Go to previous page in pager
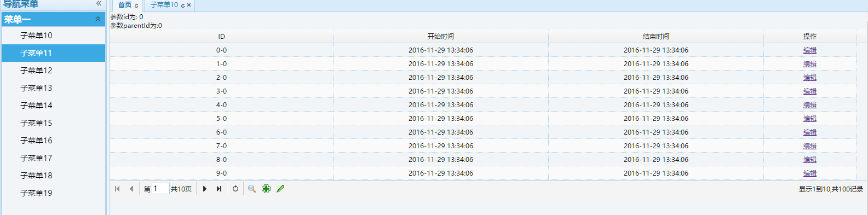 coord(131,189)
